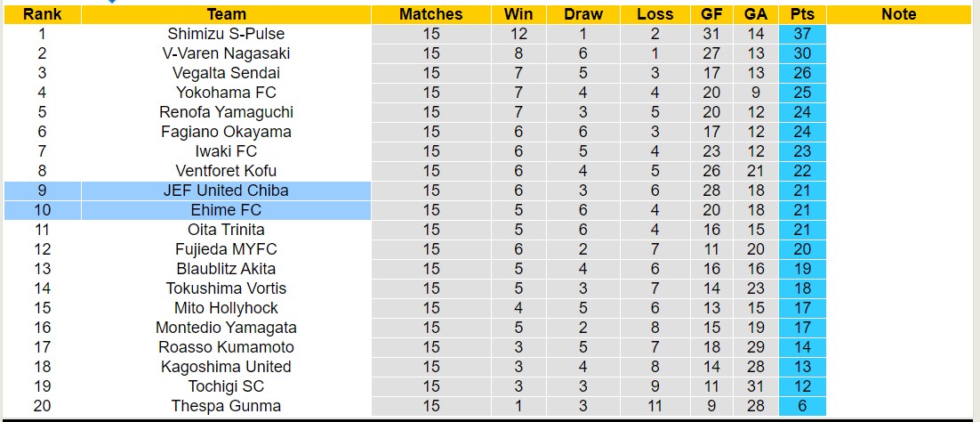Select the highlighted rank 9 cell

coord(42,191)
